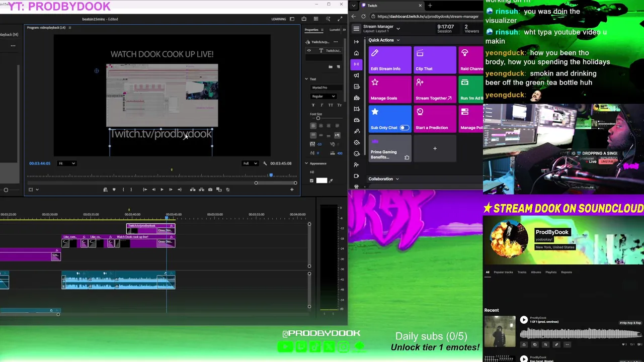Click Premiere quick export share icon

click(304, 19)
